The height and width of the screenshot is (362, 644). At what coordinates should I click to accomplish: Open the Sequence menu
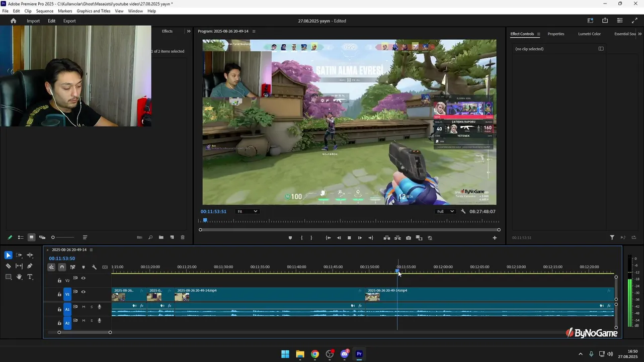coord(45,11)
